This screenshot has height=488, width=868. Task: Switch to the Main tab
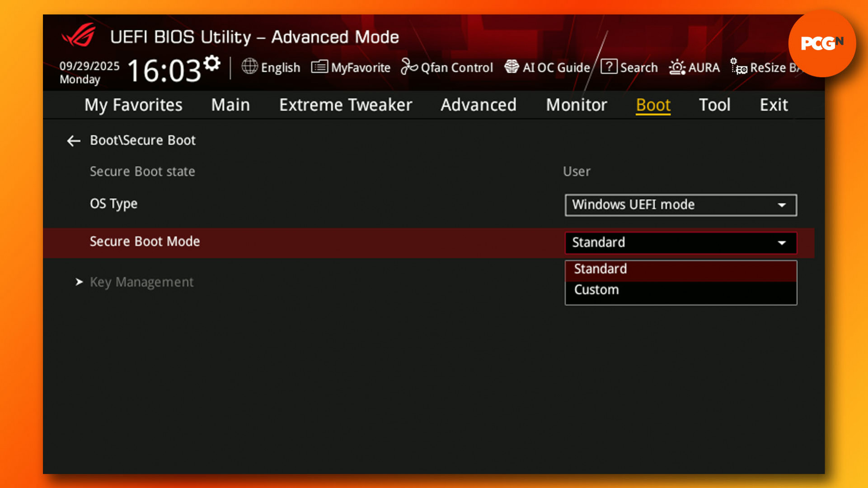point(230,105)
